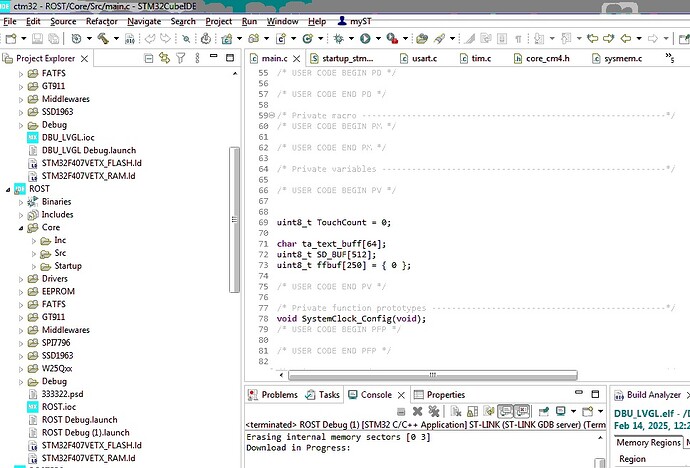Click the Debug bug icon
The height and width of the screenshot is (468, 690).
338,39
